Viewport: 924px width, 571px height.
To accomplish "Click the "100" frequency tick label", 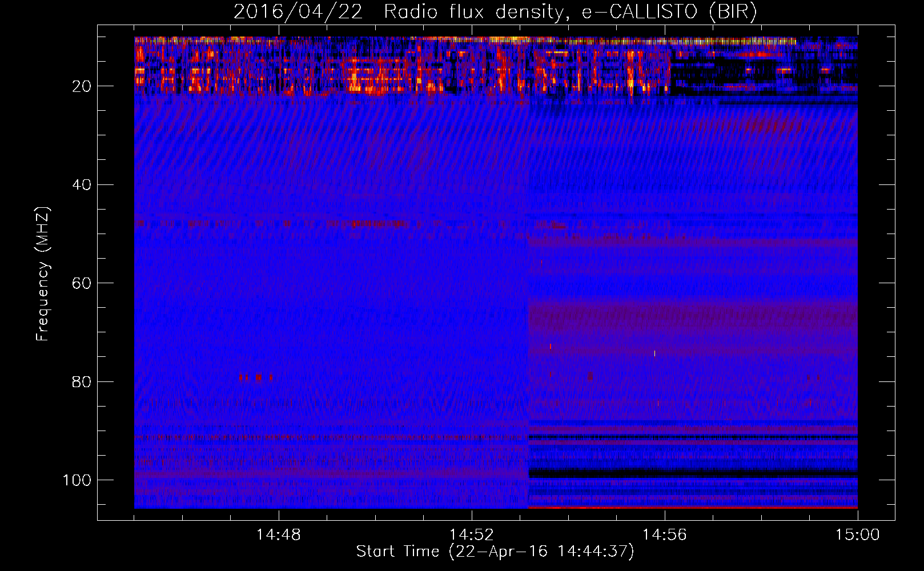I will [x=77, y=480].
